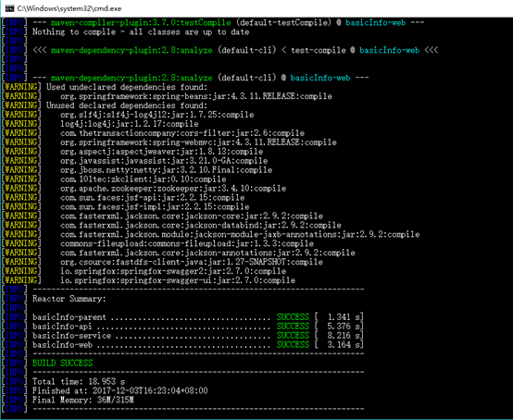Click the jackson-databind dependency line
Viewport: 513px width, 420px height.
pos(201,225)
